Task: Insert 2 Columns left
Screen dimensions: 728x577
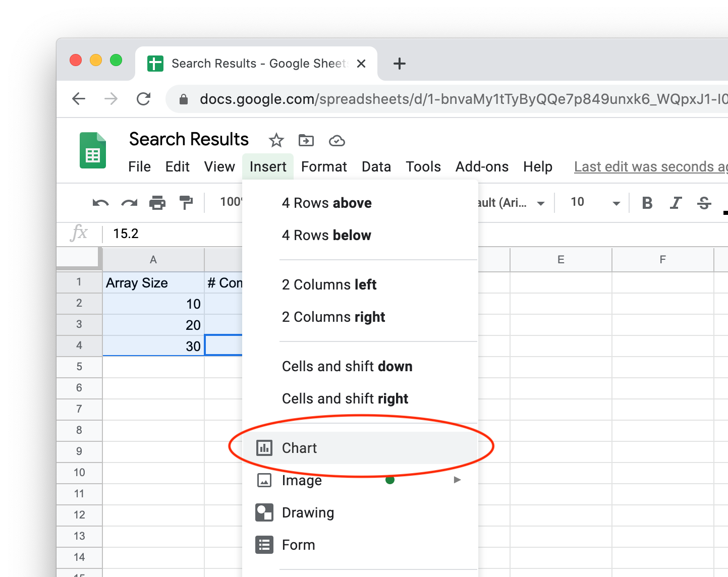Action: (x=360, y=284)
